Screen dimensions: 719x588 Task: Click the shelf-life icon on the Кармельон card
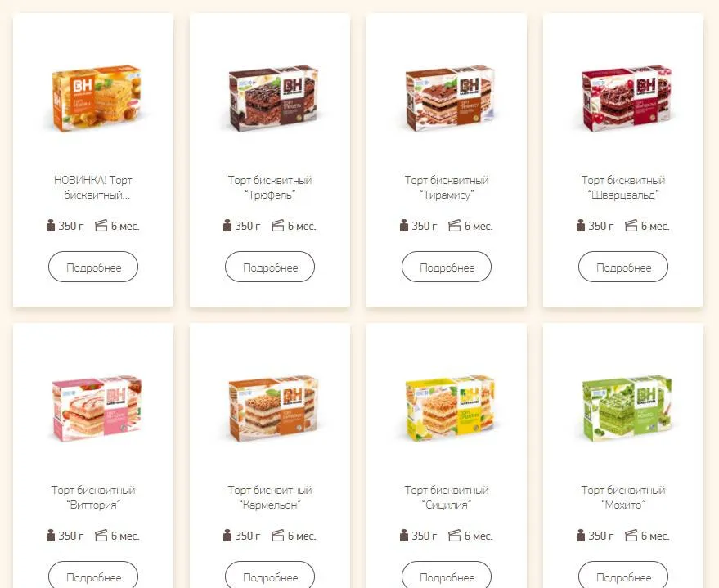278,536
